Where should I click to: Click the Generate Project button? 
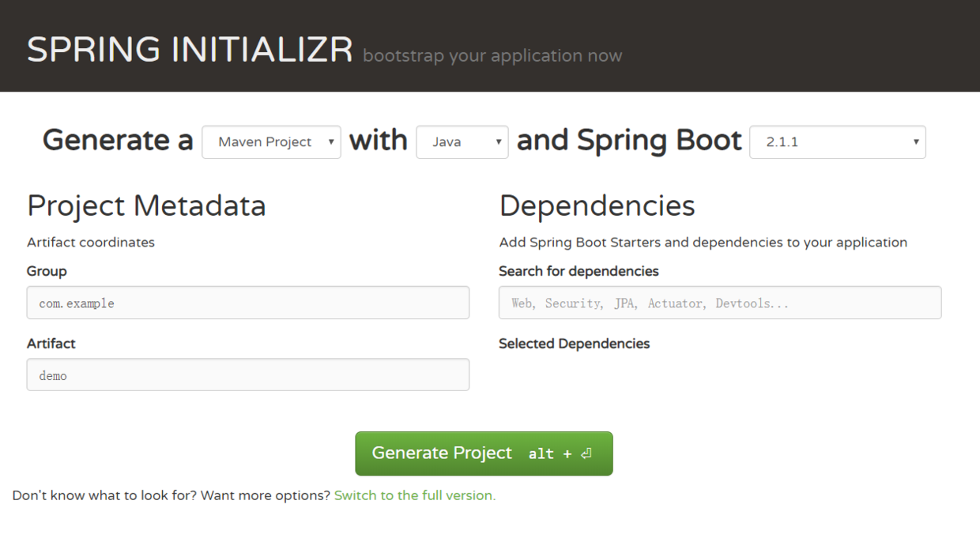[x=484, y=454]
